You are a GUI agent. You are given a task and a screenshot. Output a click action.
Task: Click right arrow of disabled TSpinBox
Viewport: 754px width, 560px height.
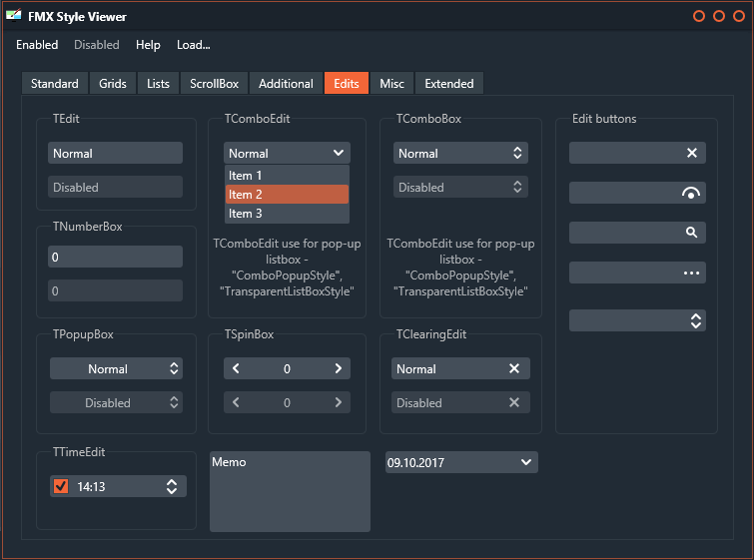338,402
